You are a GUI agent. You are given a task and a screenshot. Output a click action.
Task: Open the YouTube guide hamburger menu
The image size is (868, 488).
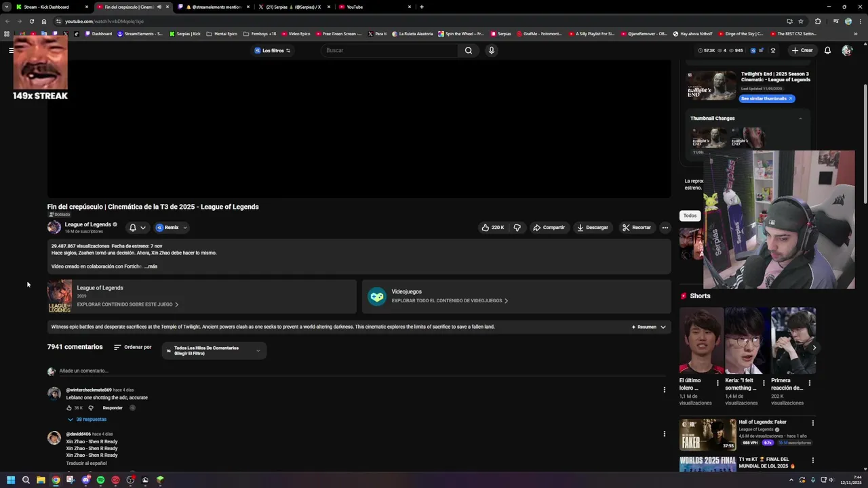(11, 50)
